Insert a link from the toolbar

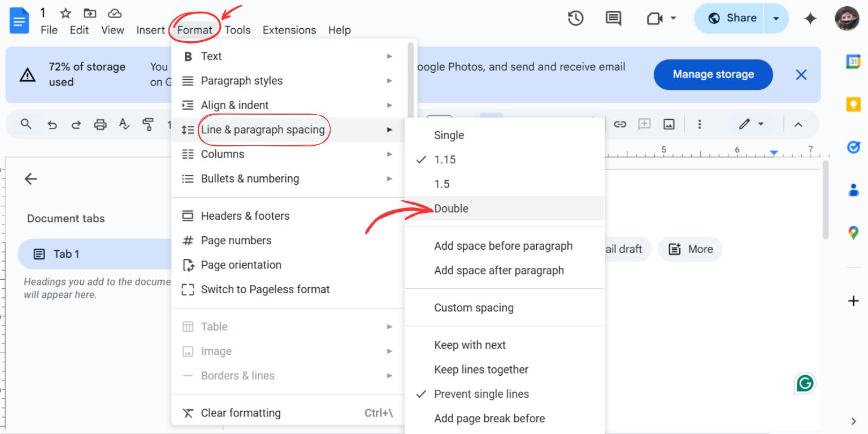coord(620,124)
